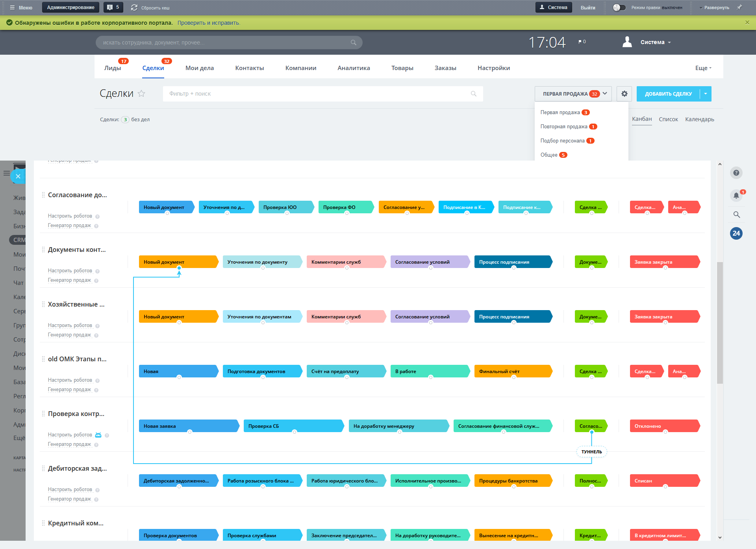756x549 pixels.
Task: Expand the Первая продажа funnel dropdown
Action: (x=605, y=94)
